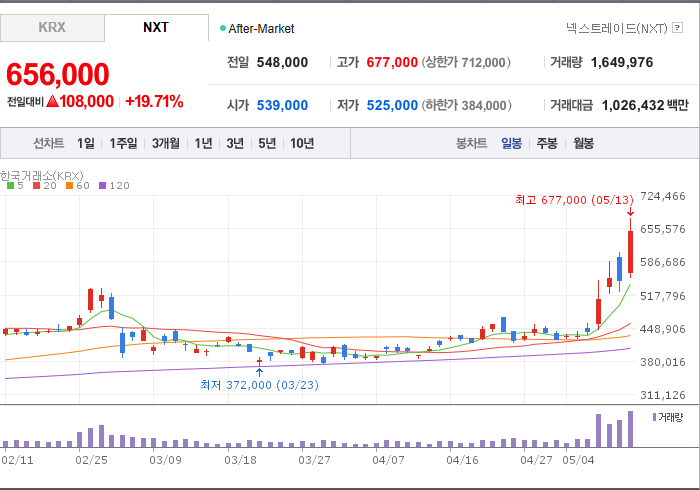Show the 3년 line chart
This screenshot has width=700, height=490.
235,143
